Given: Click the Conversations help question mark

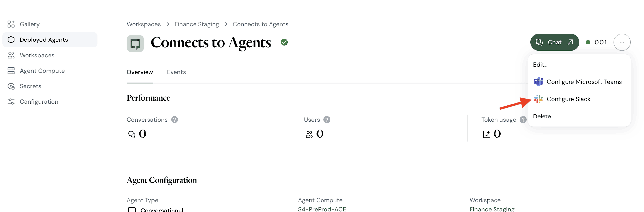Looking at the screenshot, I should 174,120.
